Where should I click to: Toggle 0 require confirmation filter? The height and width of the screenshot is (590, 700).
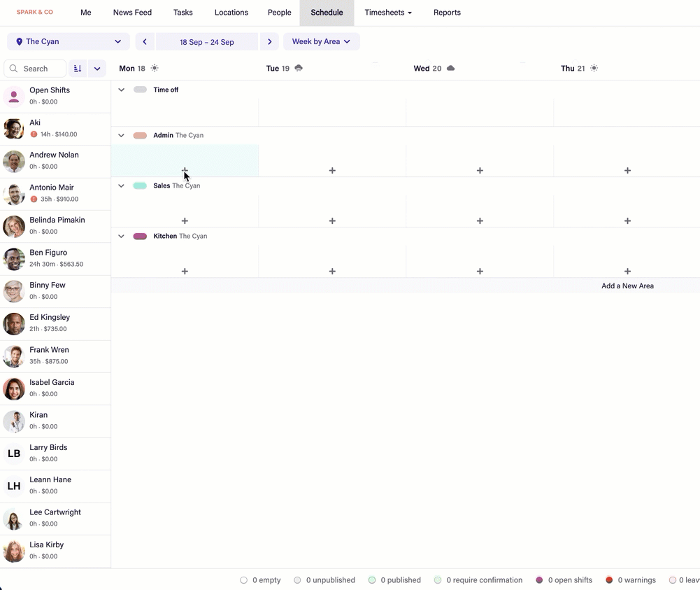[x=478, y=580]
